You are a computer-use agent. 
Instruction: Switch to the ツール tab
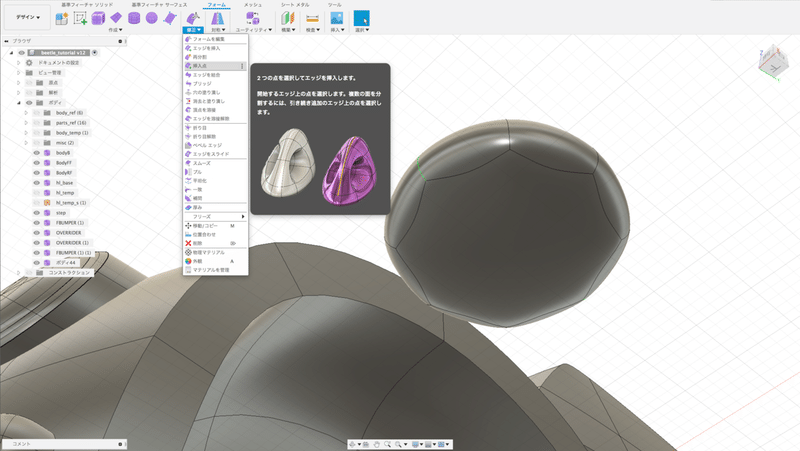(335, 5)
